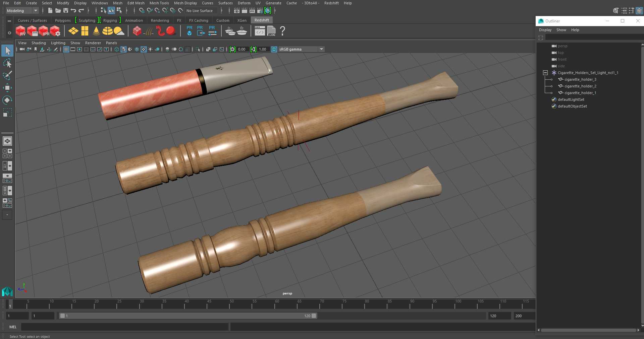Open Outliner Show menu
The height and width of the screenshot is (339, 644).
point(561,30)
